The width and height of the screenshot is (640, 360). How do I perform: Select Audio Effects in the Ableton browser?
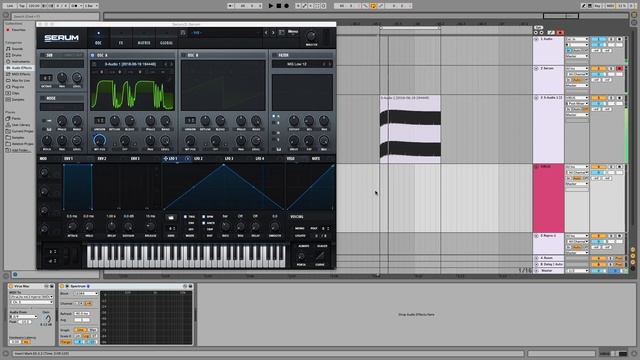coord(19,68)
